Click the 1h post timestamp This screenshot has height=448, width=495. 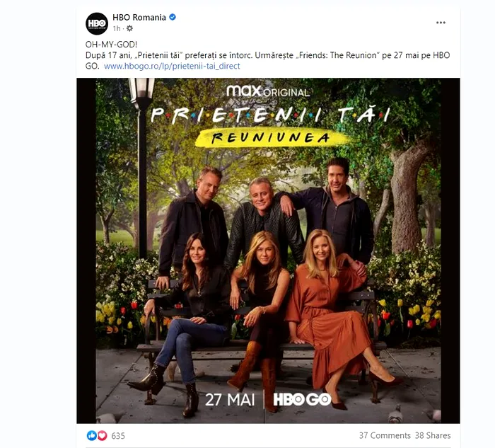117,28
